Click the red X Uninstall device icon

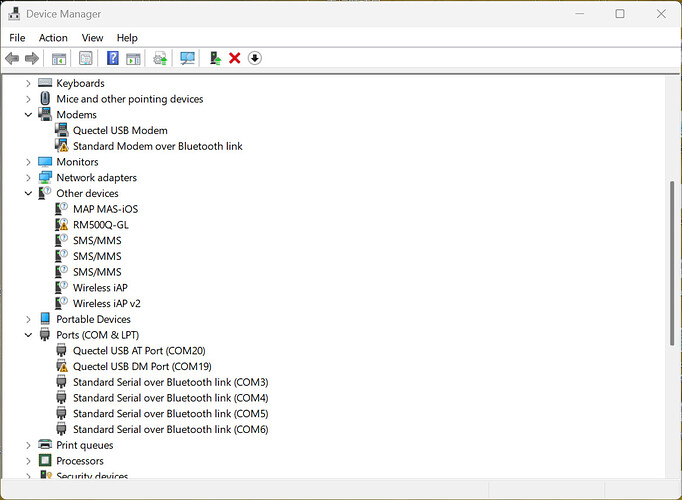[x=235, y=58]
